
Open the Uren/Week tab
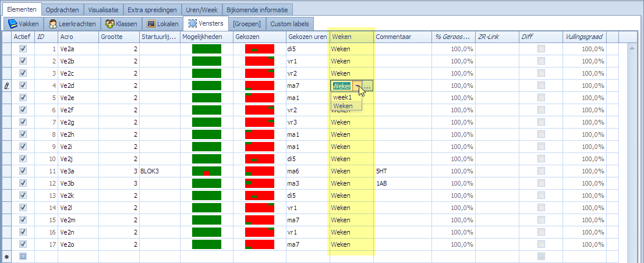[x=201, y=9]
